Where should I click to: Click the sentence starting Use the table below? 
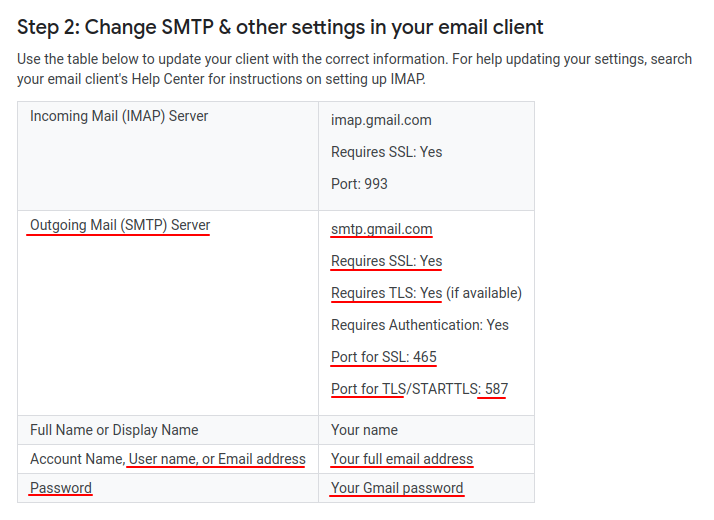click(x=232, y=59)
